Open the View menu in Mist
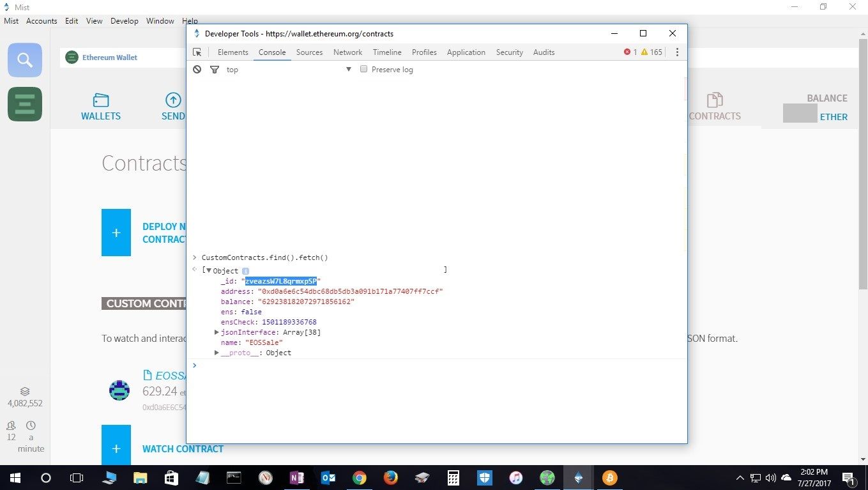The width and height of the screenshot is (868, 490). (94, 21)
